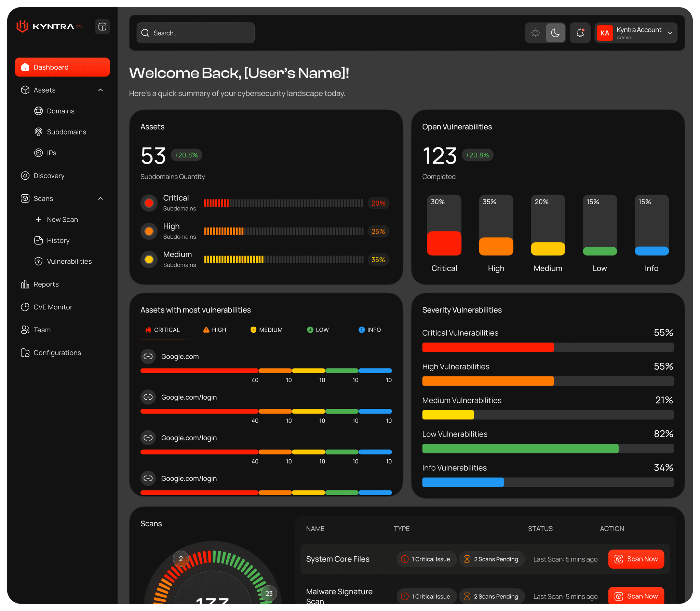Select the MEDIUM severity tab

267,330
